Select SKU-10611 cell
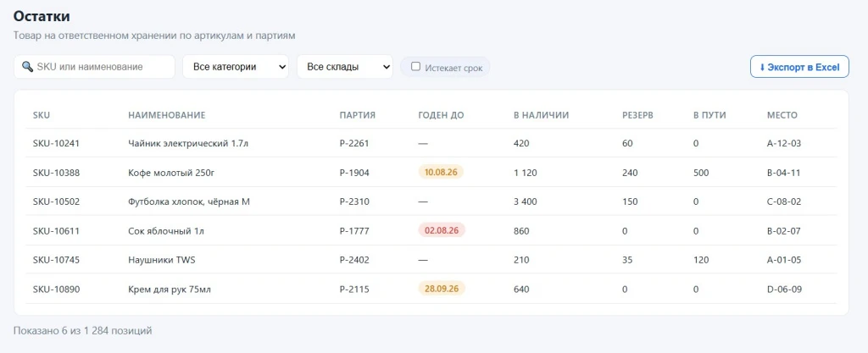The width and height of the screenshot is (868, 353). point(57,231)
